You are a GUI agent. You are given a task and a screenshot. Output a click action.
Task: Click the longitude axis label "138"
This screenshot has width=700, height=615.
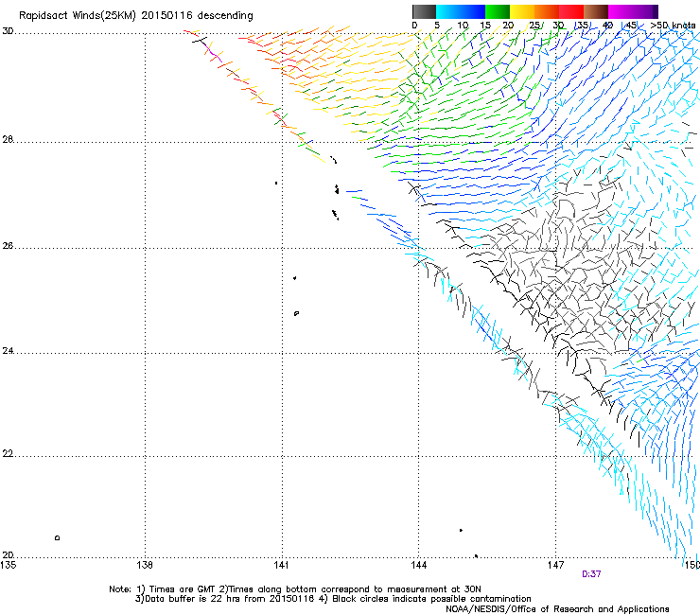point(145,565)
